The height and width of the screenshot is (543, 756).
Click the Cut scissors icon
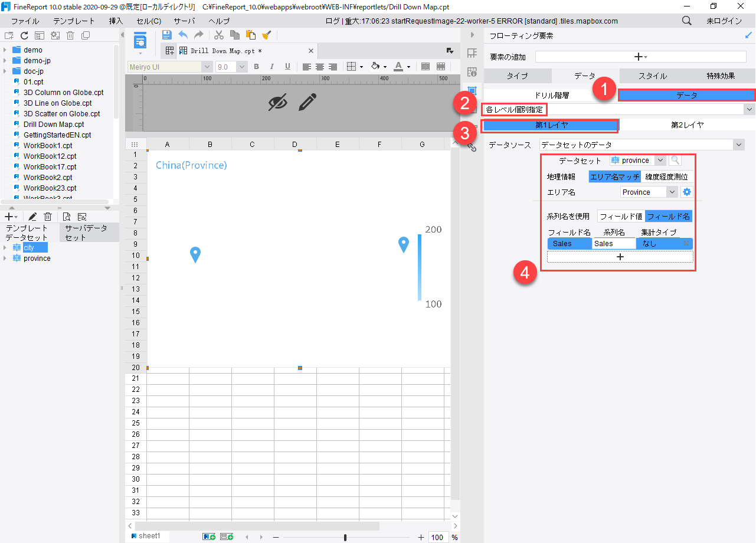pos(219,35)
